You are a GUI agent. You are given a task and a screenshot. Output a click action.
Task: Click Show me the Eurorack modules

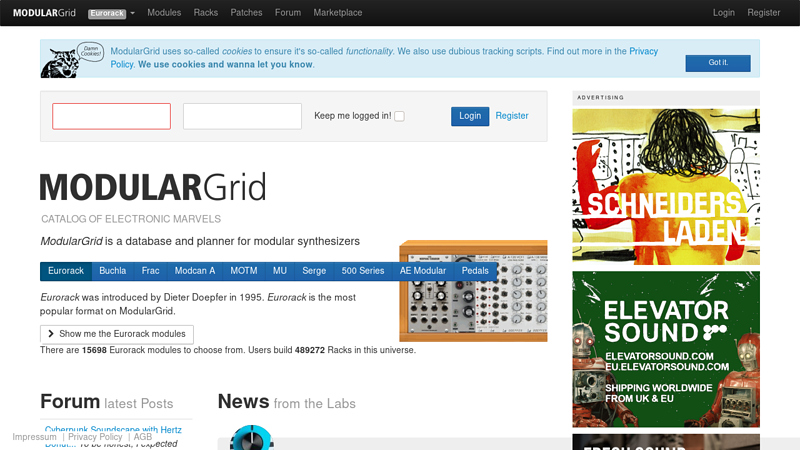[117, 334]
